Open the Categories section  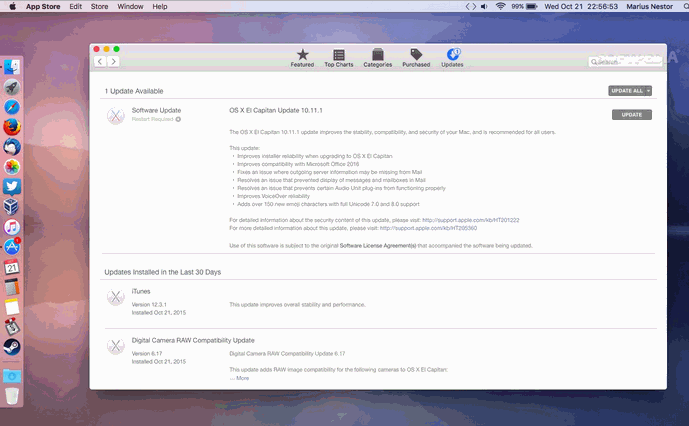(377, 58)
